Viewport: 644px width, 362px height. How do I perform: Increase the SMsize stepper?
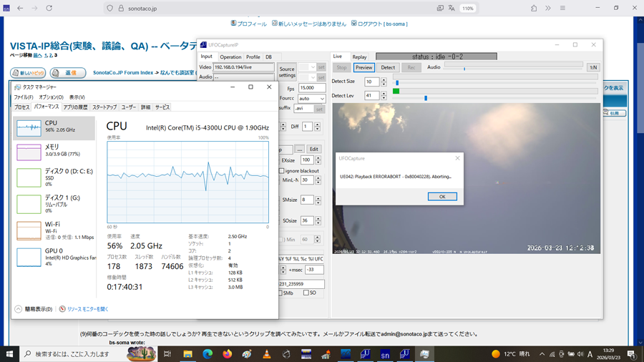tap(318, 197)
